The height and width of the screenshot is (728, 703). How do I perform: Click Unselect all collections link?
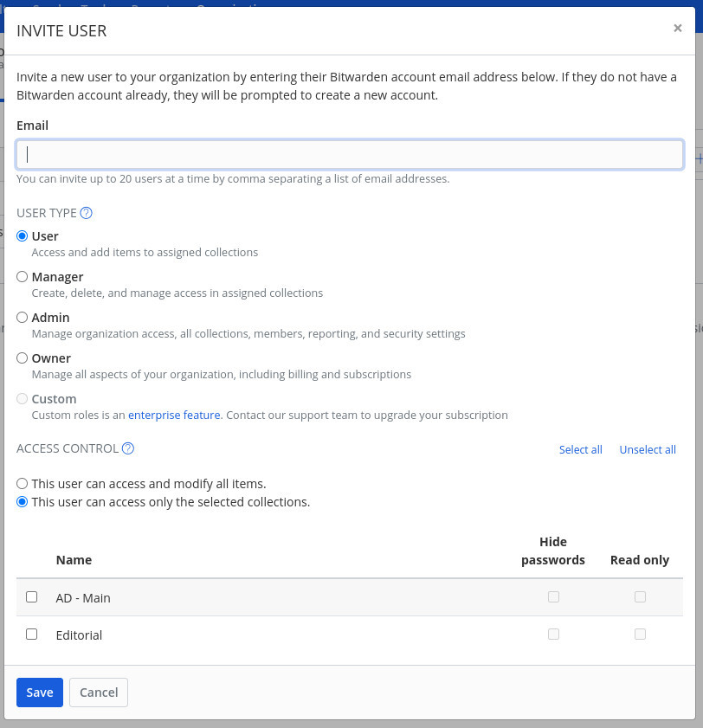coord(648,450)
